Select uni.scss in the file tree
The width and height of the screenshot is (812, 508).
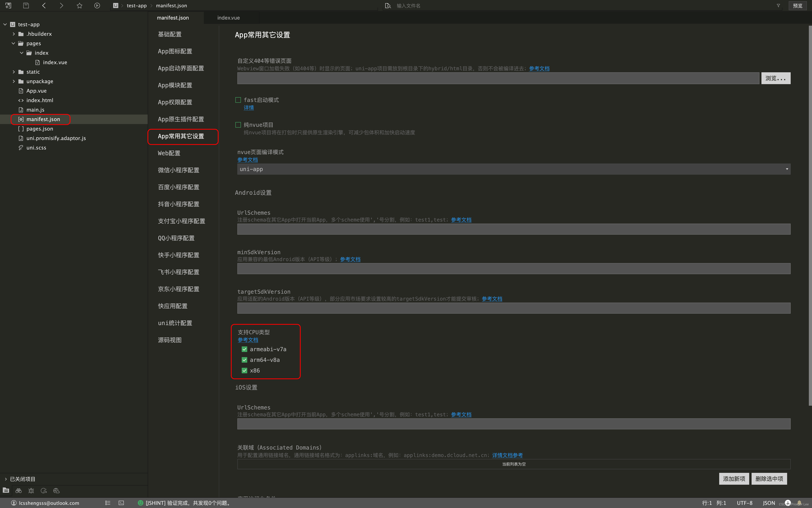tap(36, 148)
